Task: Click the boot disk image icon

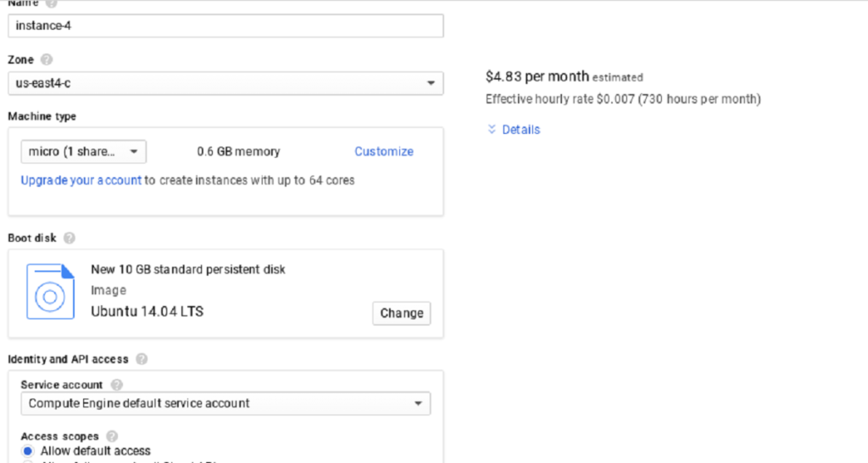Action: [50, 292]
